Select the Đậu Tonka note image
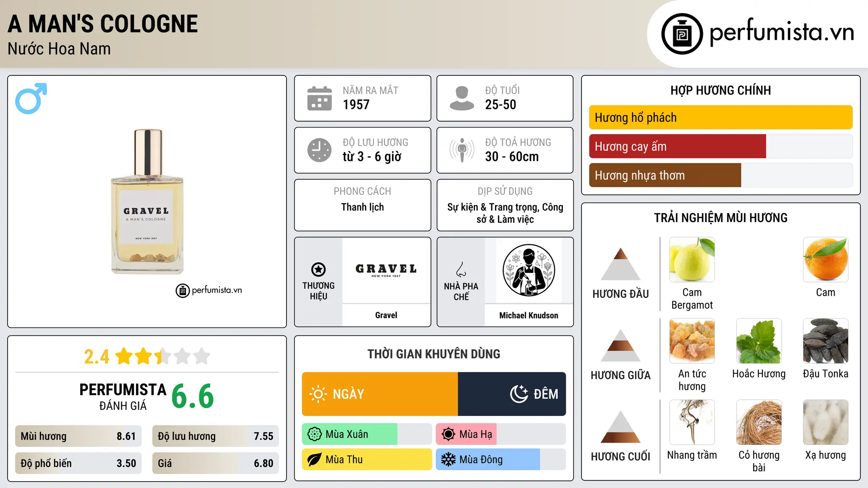 coord(826,341)
